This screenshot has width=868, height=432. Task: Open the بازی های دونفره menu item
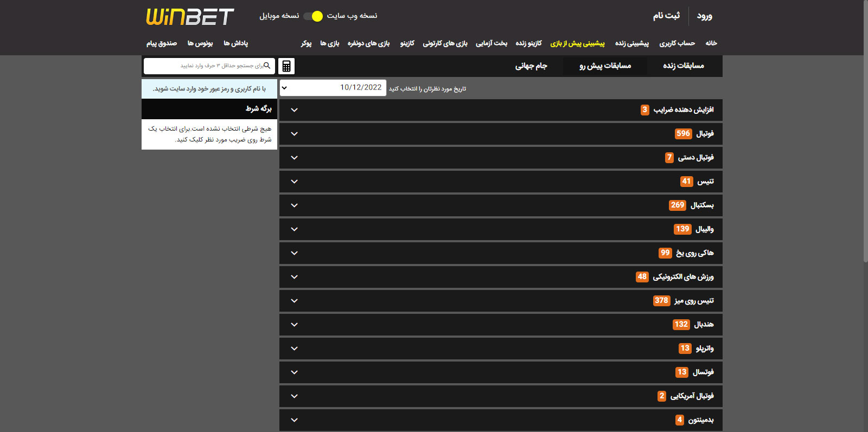pos(368,43)
